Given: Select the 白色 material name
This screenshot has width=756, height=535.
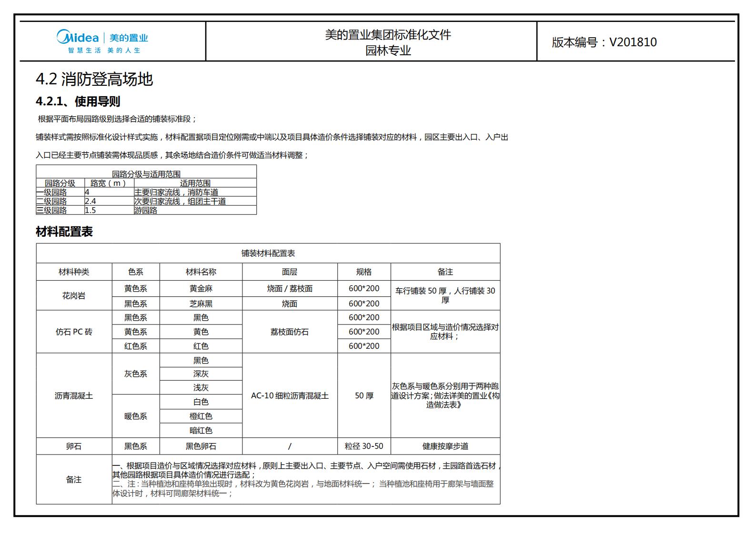Looking at the screenshot, I should tap(201, 402).
